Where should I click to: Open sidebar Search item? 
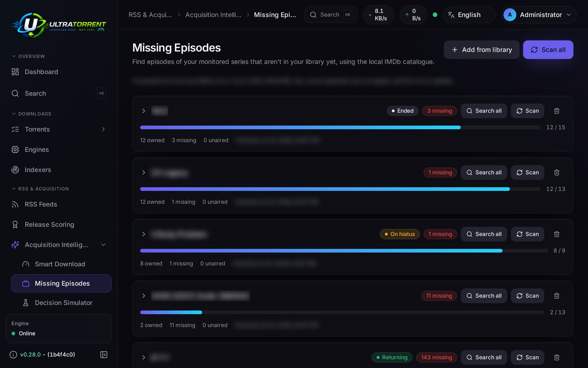click(x=59, y=93)
